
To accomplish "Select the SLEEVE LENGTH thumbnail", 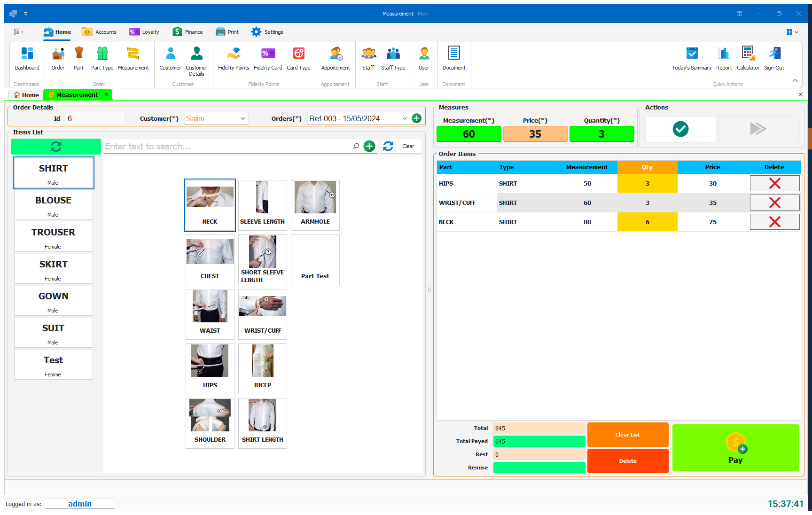I will point(263,205).
